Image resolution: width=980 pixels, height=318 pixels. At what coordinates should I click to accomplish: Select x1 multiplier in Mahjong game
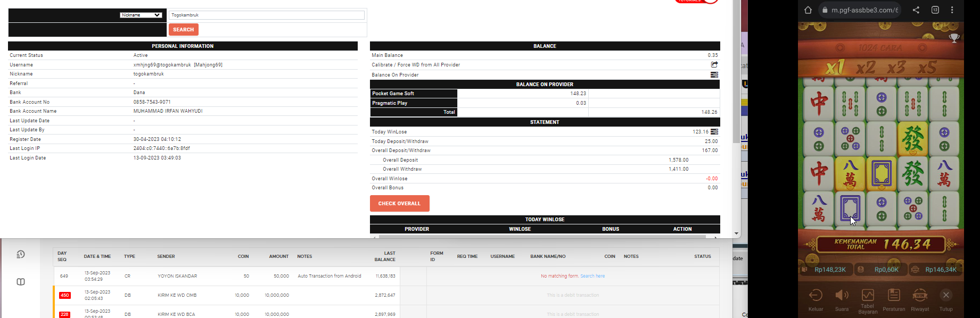coord(835,68)
